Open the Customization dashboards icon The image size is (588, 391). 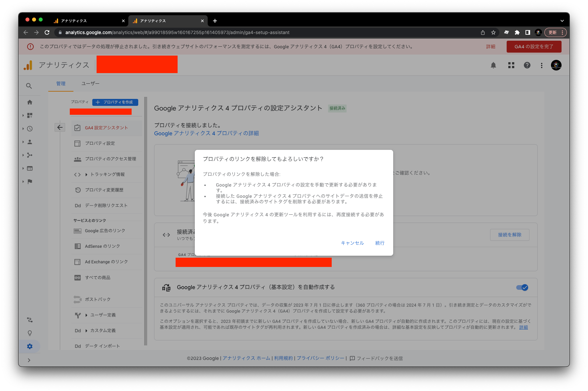[30, 115]
